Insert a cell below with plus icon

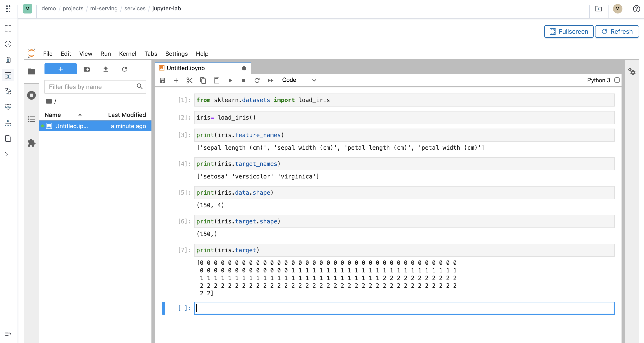176,80
